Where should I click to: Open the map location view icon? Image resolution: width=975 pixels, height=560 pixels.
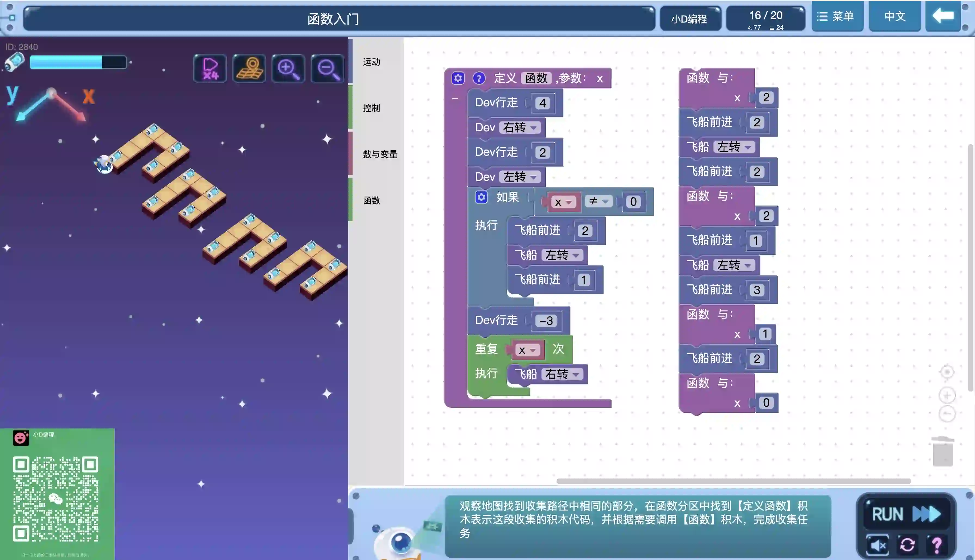[x=249, y=69]
